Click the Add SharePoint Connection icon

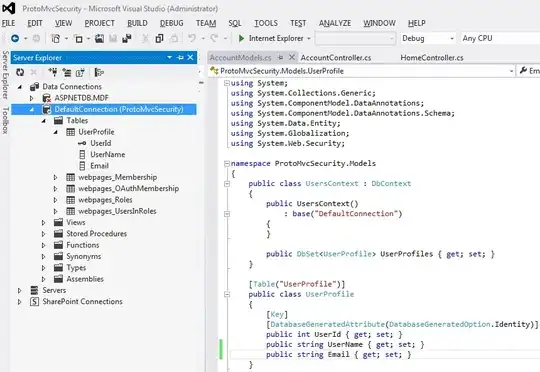click(x=80, y=72)
